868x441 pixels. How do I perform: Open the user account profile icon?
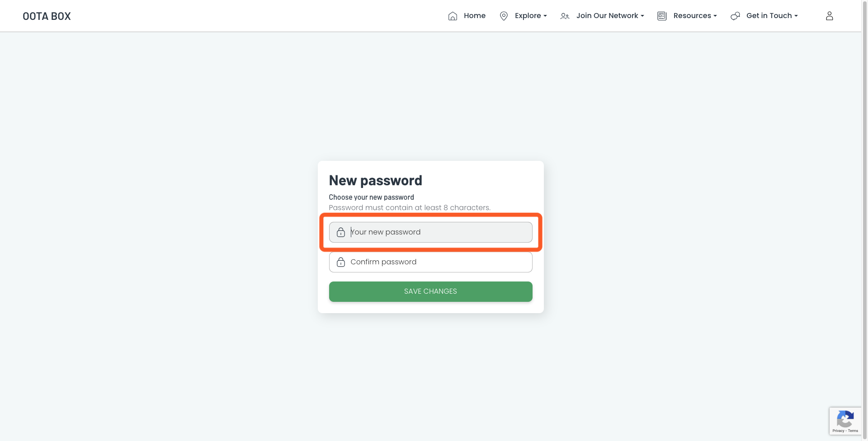830,16
